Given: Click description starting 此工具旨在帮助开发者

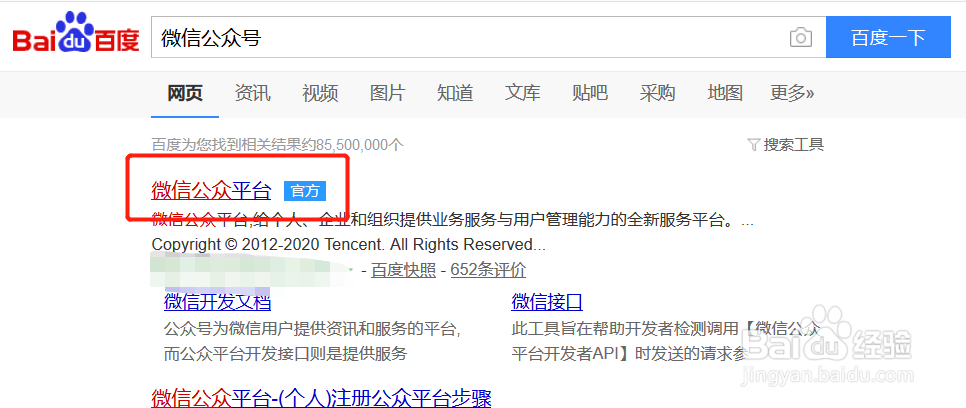Looking at the screenshot, I should pos(667,341).
